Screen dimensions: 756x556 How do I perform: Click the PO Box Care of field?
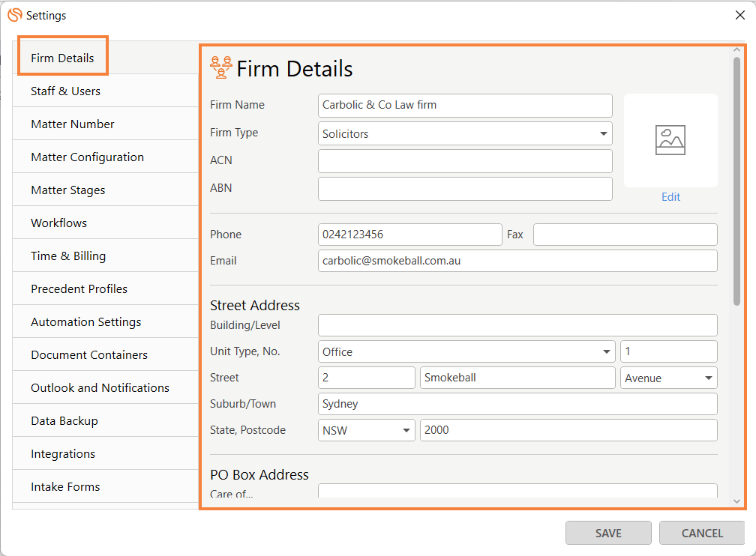pyautogui.click(x=517, y=491)
